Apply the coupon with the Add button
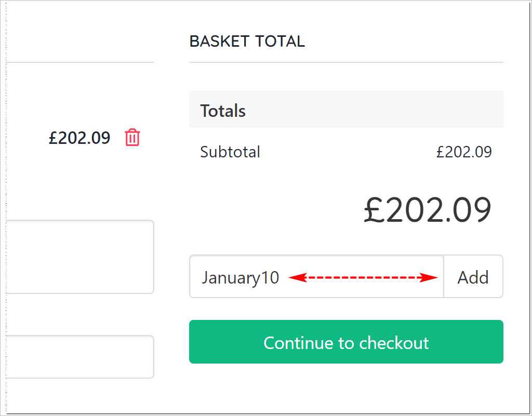Screen dimensions: 532x416 [x=473, y=276]
